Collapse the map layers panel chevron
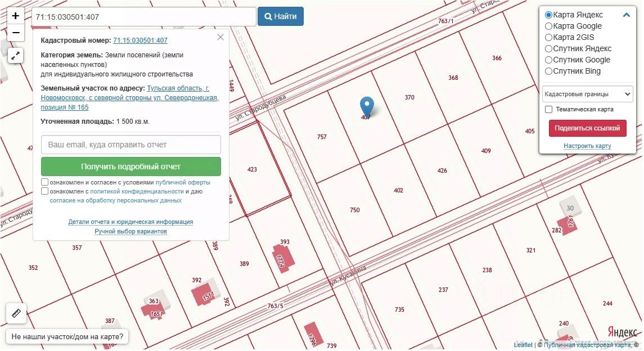644x351 pixels. [x=627, y=15]
